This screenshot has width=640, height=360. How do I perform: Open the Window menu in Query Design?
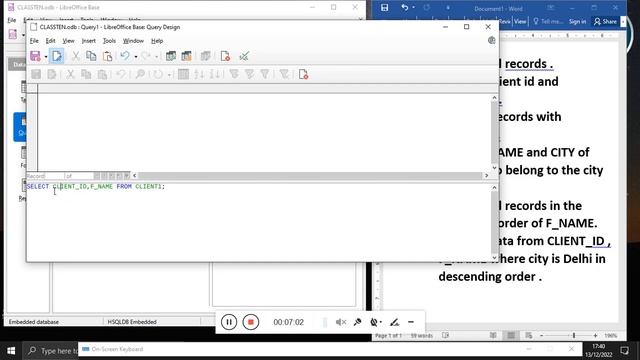133,41
